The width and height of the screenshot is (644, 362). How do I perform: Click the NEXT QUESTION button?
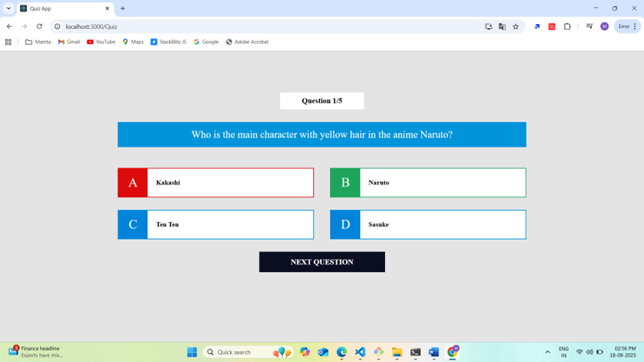click(x=321, y=262)
